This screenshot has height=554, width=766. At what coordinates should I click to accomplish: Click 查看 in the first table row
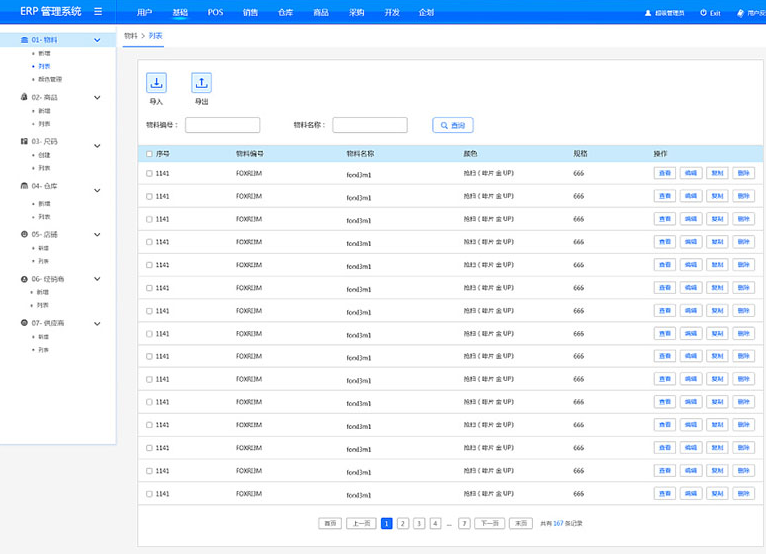(x=665, y=173)
